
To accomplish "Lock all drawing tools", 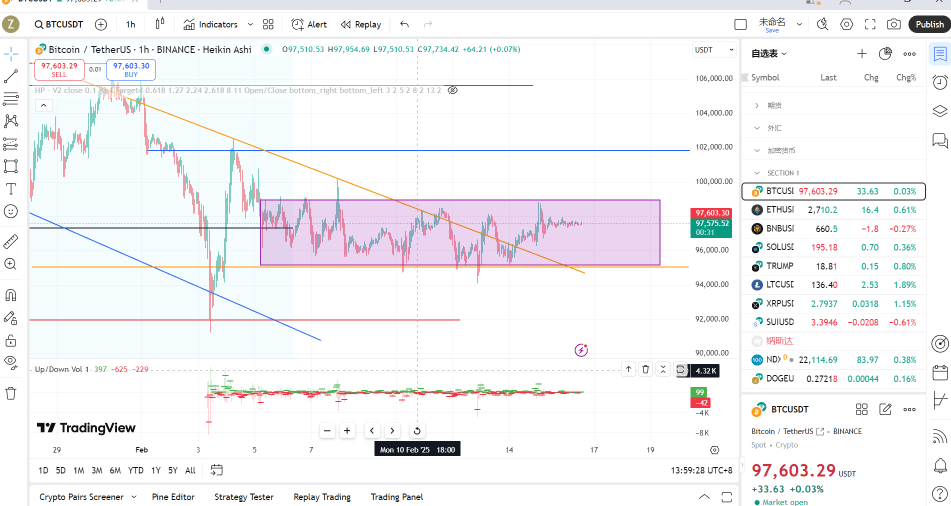I will 11,340.
